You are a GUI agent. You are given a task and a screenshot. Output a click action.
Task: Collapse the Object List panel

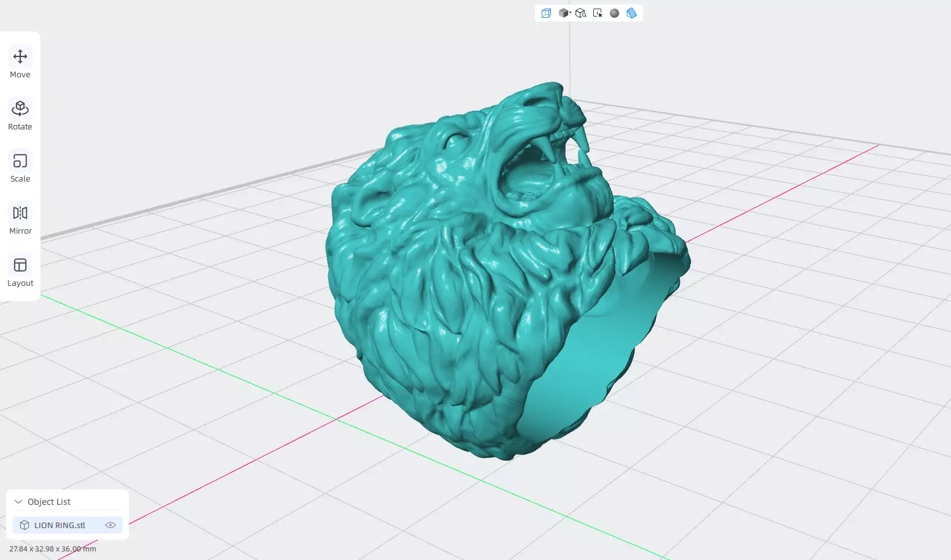(18, 502)
